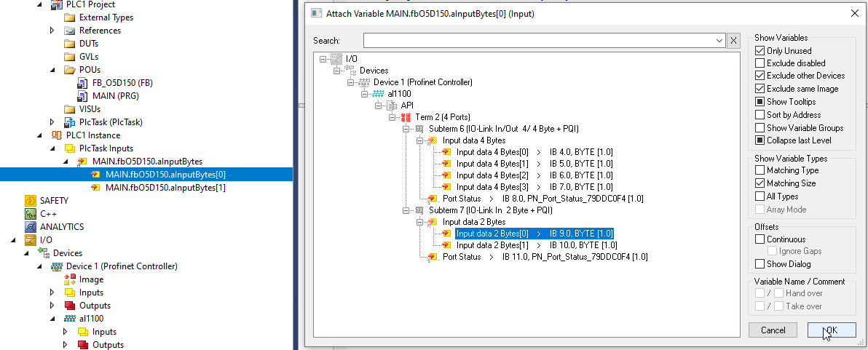Uncheck the Matching Size checkbox
Screen dimensions: 868x350
coord(760,183)
